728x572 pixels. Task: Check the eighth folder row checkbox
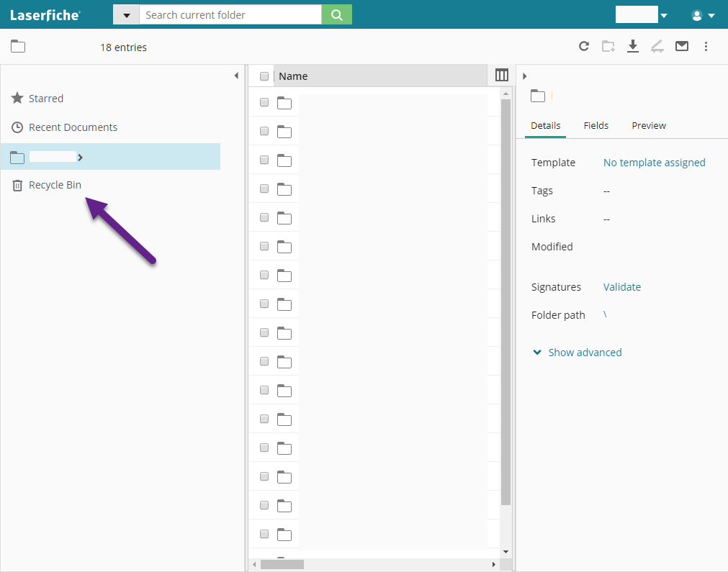(x=264, y=304)
